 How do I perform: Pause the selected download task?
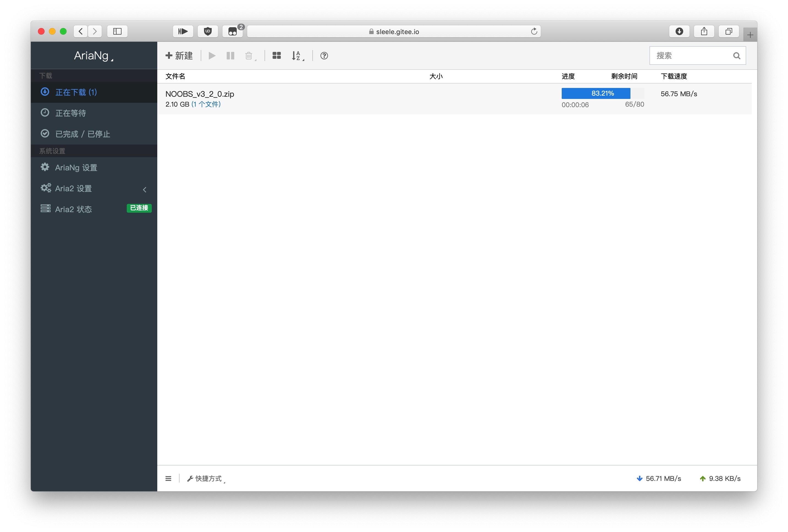230,56
